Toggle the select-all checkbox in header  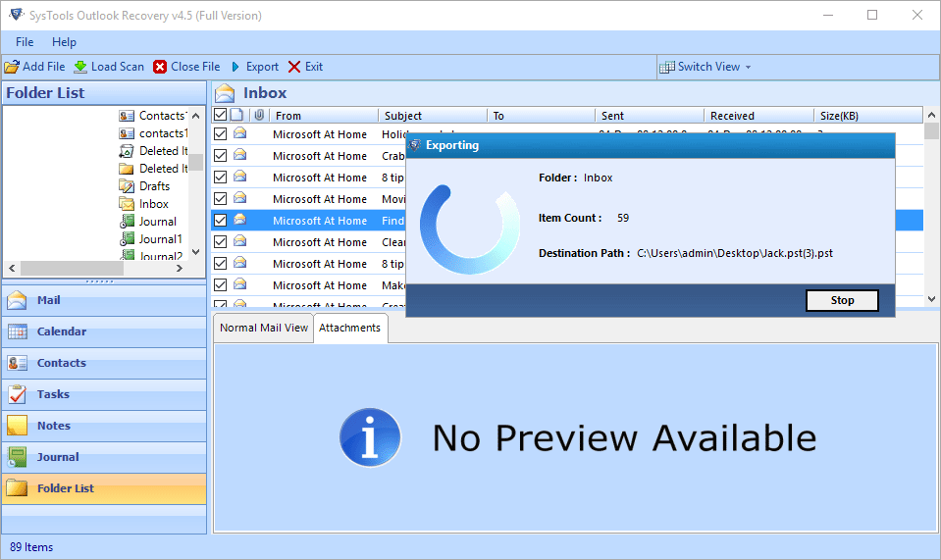220,115
